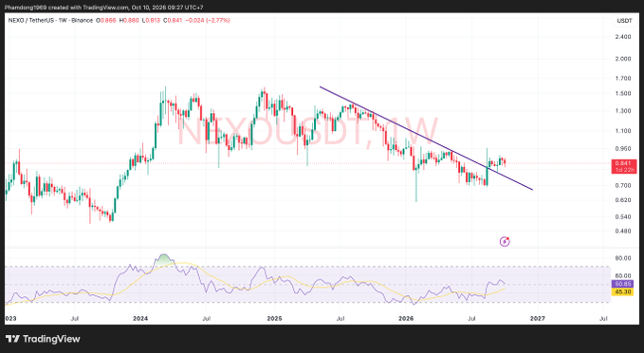Screen dimensions: 644x353
Task: Click the −0.024 (−2.77%) change value
Action: pos(208,20)
